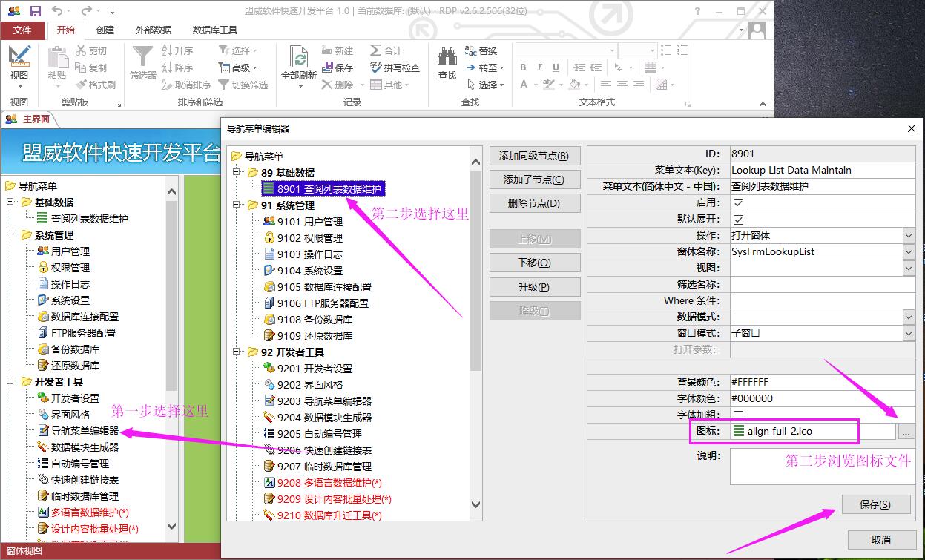
Task: Click the Italic I formatting icon
Action: 539,67
